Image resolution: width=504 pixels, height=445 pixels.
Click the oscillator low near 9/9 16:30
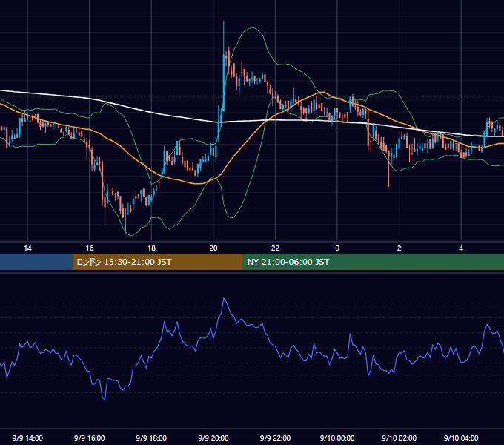(105, 399)
